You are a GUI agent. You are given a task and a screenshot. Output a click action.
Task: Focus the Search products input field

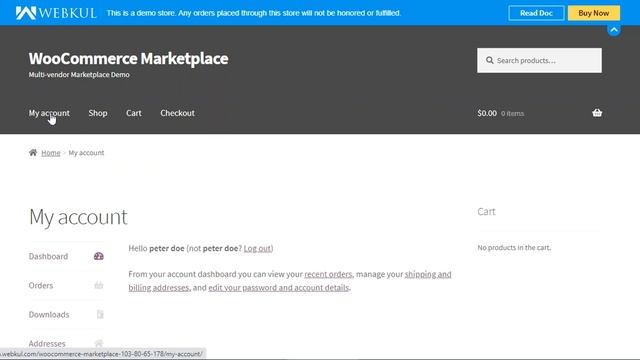pyautogui.click(x=539, y=60)
